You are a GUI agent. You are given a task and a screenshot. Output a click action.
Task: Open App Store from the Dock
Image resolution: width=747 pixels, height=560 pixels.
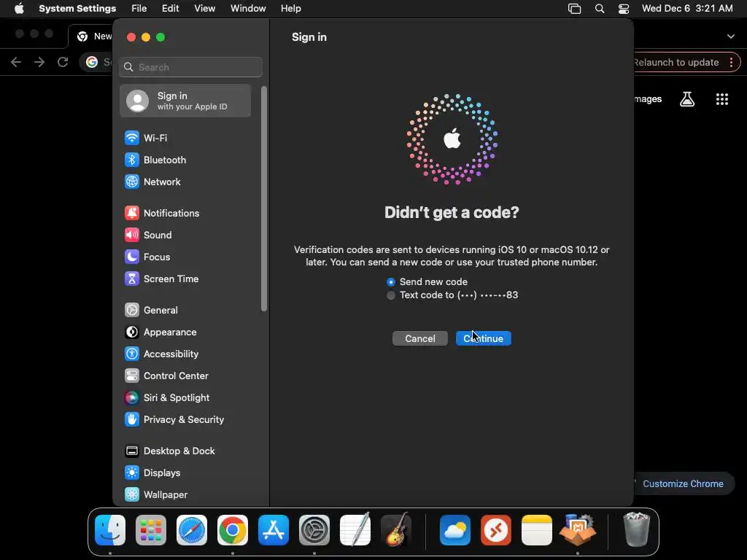click(x=274, y=530)
